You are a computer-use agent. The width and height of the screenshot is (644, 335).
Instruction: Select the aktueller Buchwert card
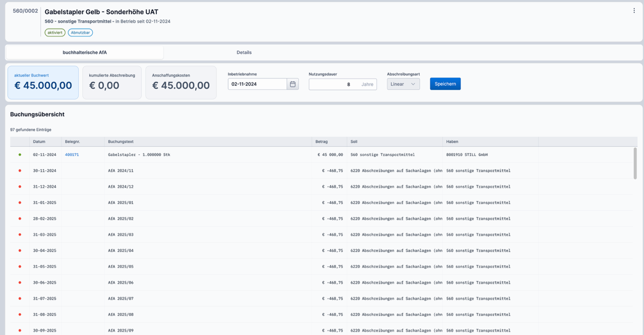[43, 82]
